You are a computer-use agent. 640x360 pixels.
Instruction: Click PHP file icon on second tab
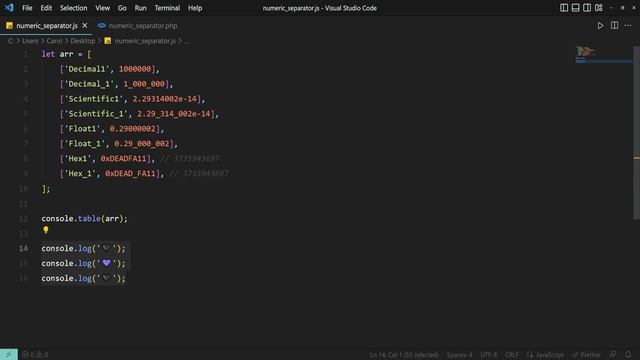(x=102, y=26)
